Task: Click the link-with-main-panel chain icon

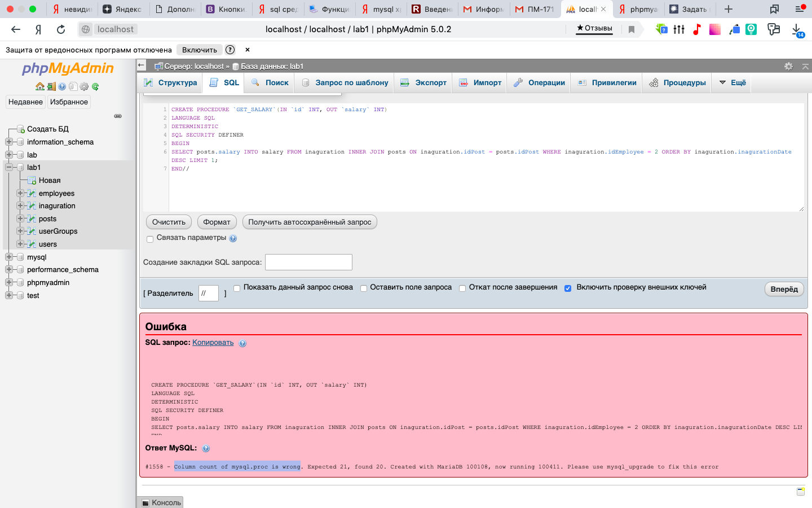Action: click(x=118, y=116)
